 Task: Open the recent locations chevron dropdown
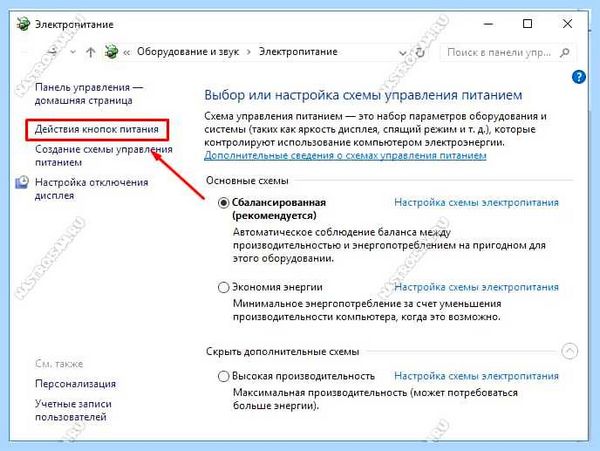tap(73, 52)
